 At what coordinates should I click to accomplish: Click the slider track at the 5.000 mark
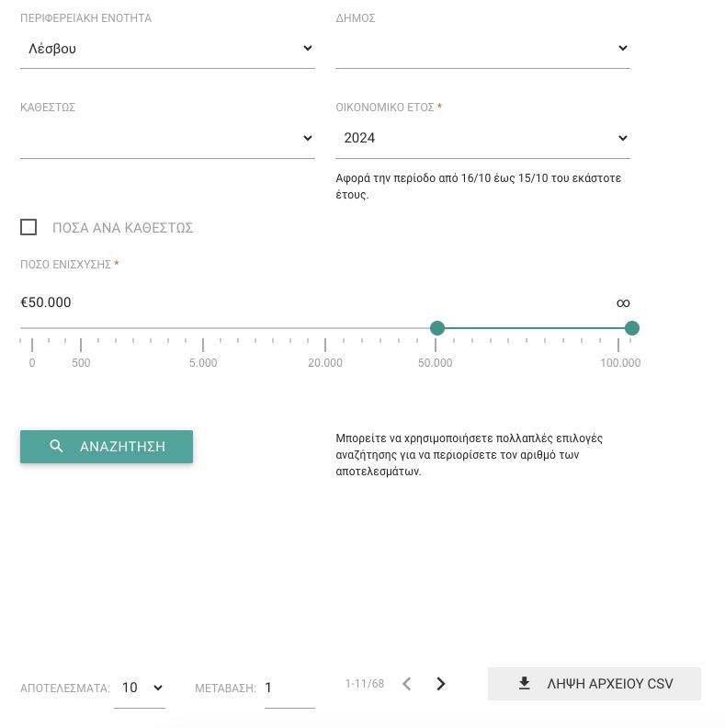coord(203,328)
